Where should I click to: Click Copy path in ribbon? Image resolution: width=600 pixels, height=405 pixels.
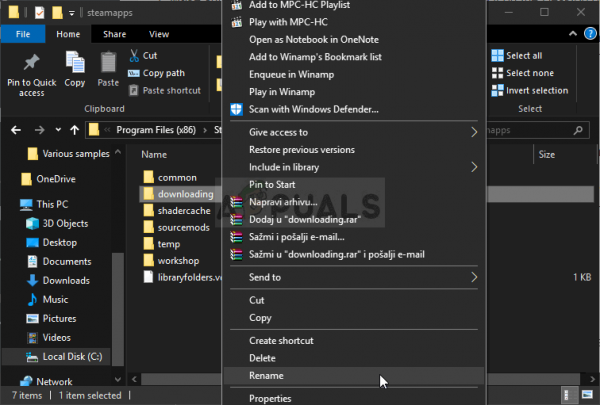156,73
